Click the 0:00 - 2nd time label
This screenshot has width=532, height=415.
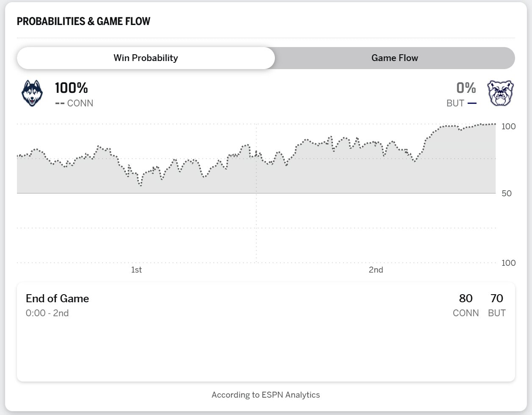pos(47,313)
